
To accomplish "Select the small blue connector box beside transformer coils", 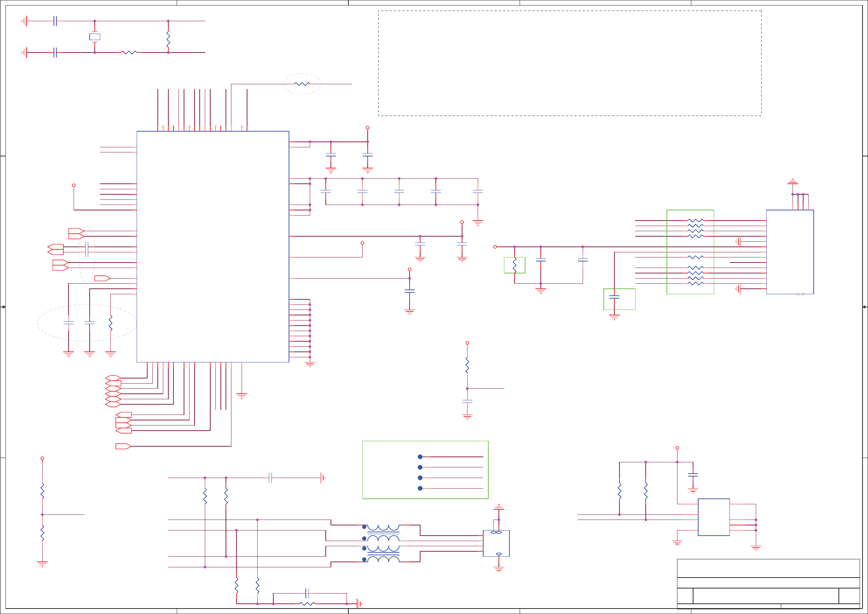I will tap(496, 543).
